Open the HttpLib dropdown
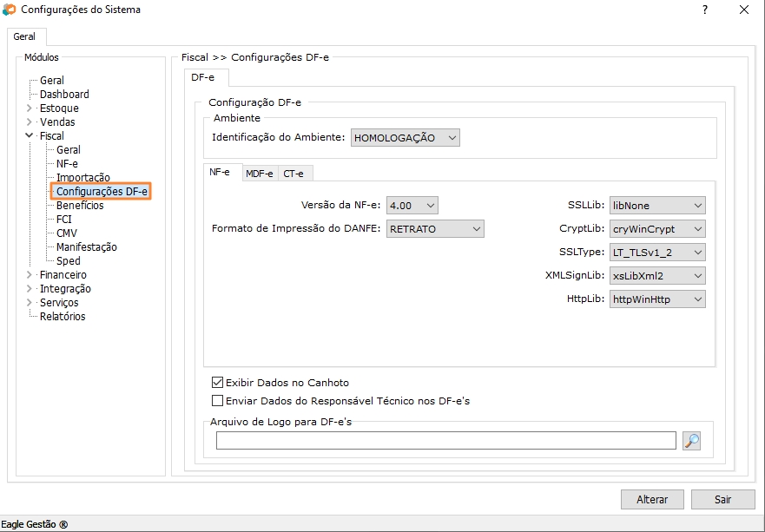Image resolution: width=765 pixels, height=532 pixels. click(657, 299)
